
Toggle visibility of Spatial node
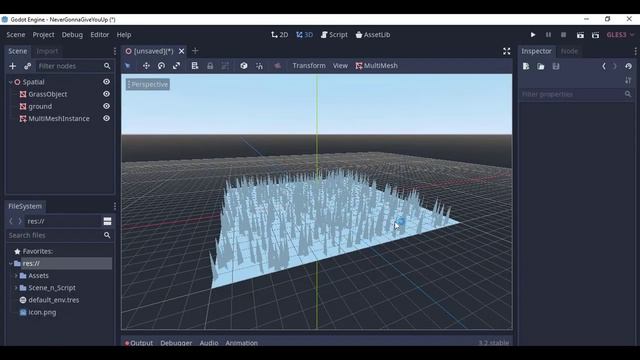tap(107, 82)
